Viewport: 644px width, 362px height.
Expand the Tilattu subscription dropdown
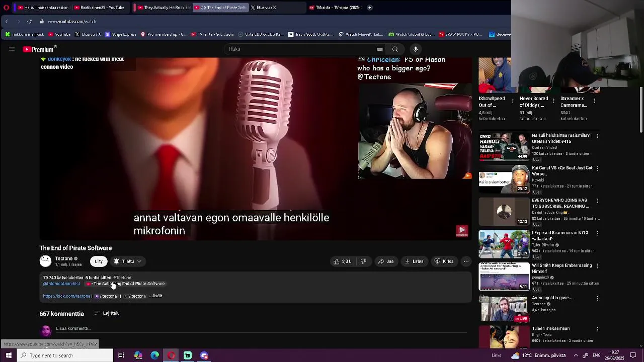coord(127,261)
